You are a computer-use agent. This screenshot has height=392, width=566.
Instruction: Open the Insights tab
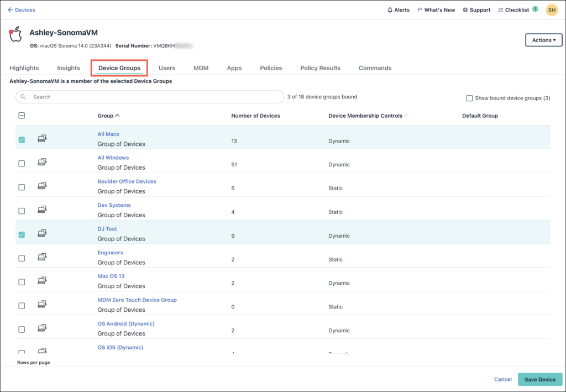pyautogui.click(x=69, y=68)
